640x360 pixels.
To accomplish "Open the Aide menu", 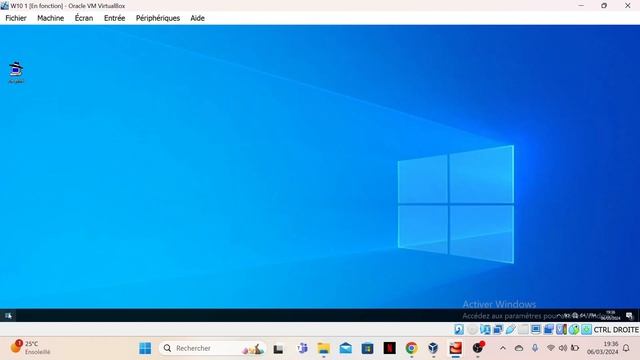I will tap(198, 18).
